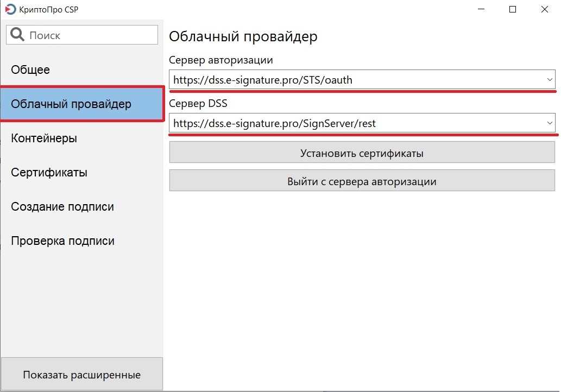Click the Сервер авторизации label
This screenshot has height=392, width=561.
[220, 60]
